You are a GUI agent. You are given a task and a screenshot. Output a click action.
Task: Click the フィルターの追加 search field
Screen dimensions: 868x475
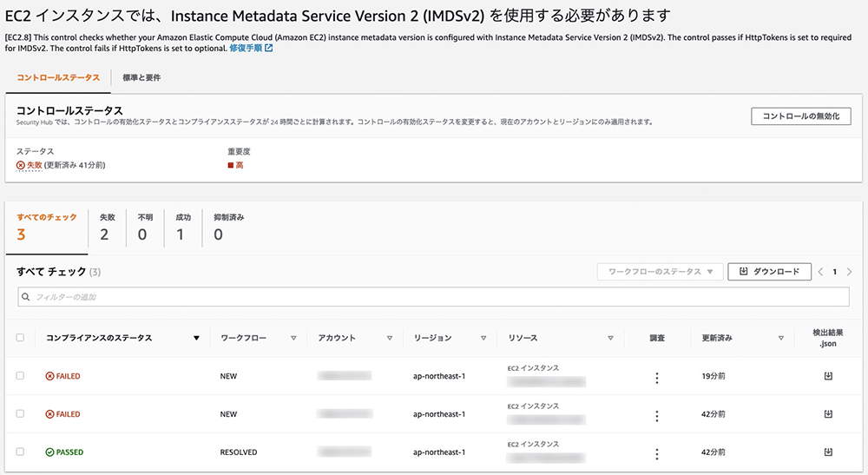(433, 297)
